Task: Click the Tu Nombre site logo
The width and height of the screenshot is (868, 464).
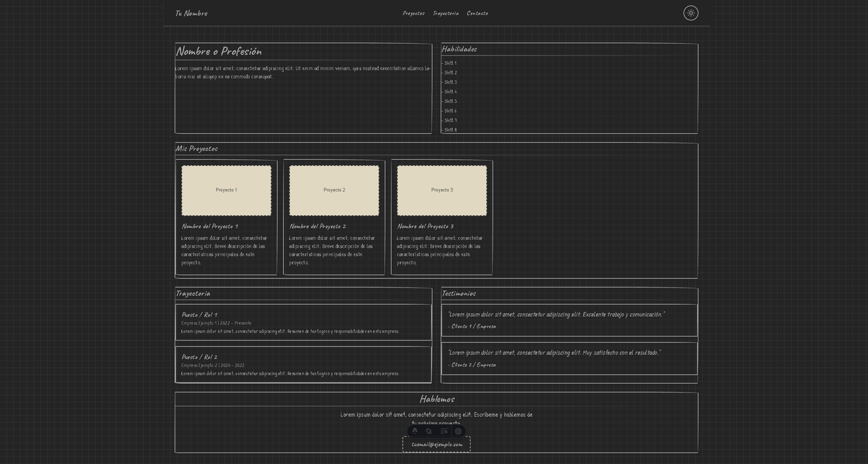Action: pos(191,13)
